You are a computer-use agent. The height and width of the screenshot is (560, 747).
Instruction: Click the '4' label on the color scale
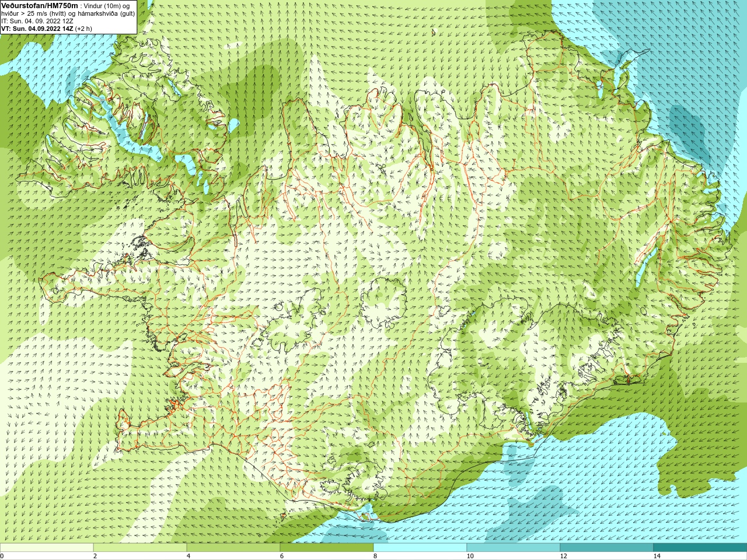189,556
